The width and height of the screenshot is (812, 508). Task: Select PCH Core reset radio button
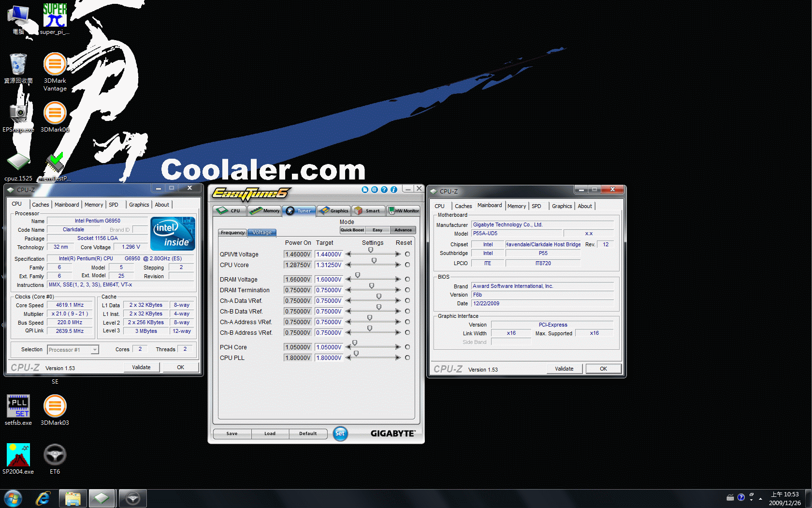coord(407,347)
